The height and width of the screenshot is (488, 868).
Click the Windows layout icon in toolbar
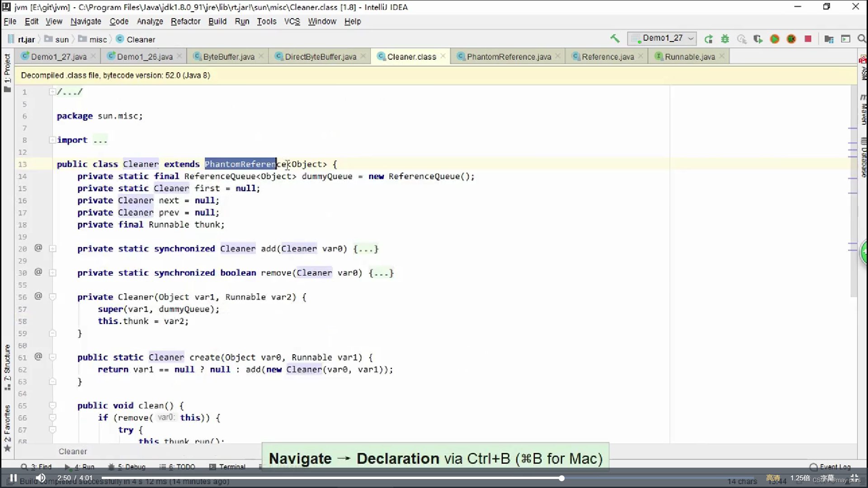click(x=845, y=39)
